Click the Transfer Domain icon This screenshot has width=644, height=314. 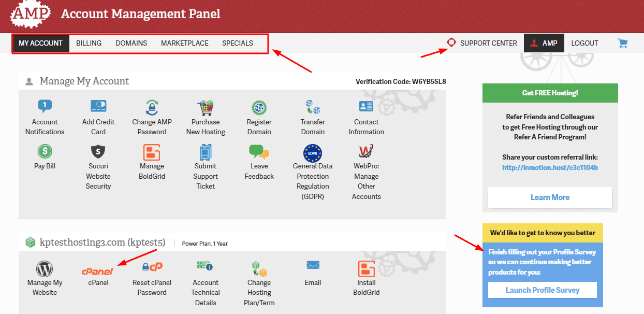click(313, 107)
